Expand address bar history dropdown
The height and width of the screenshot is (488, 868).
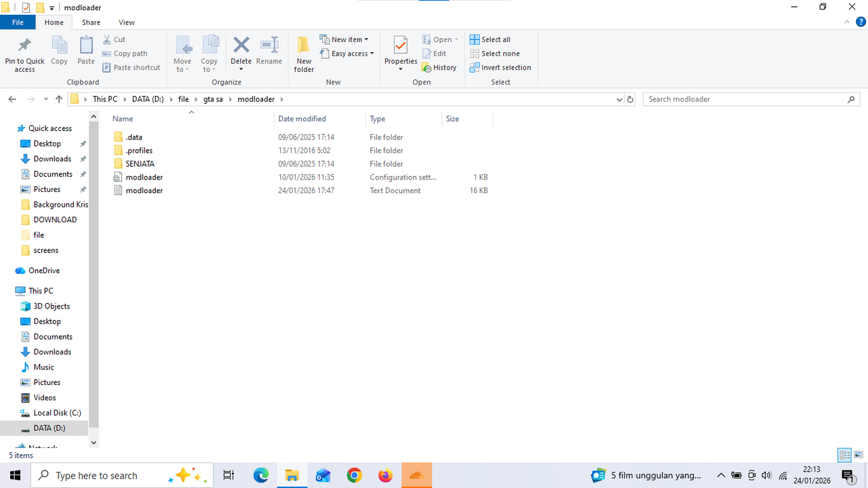coord(618,99)
